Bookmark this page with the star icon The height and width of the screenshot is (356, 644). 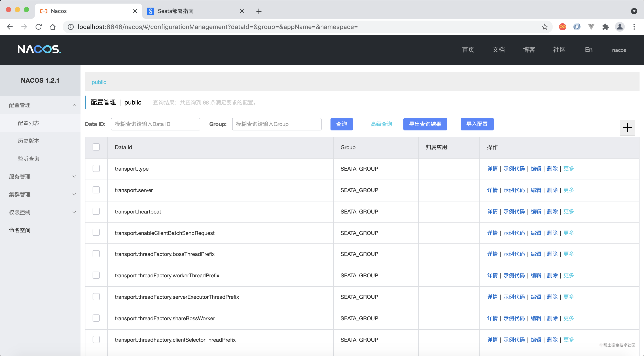(544, 27)
